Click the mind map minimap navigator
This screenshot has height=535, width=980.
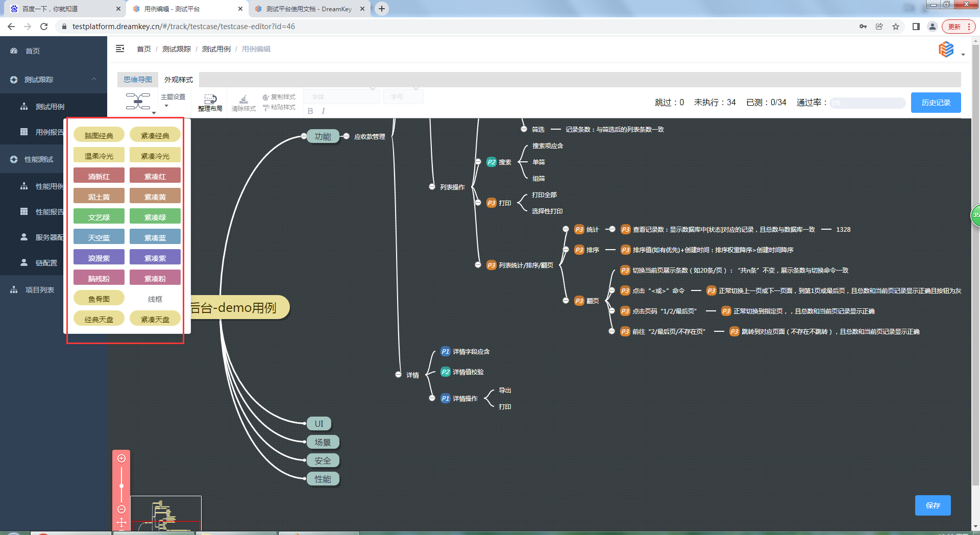166,513
